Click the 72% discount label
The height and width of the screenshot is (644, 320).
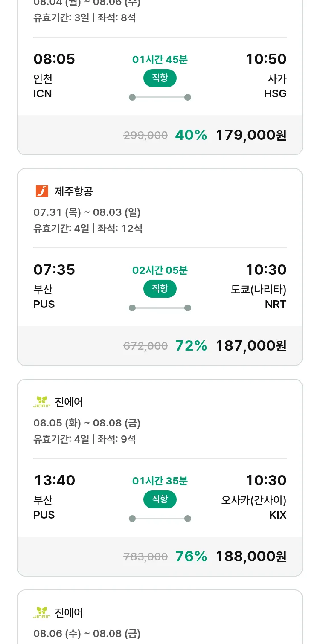[191, 346]
